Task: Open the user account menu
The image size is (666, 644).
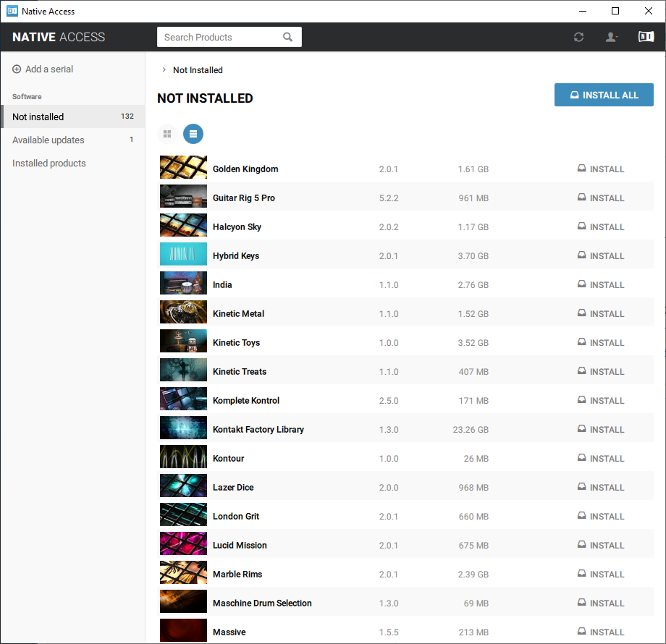Action: (612, 37)
